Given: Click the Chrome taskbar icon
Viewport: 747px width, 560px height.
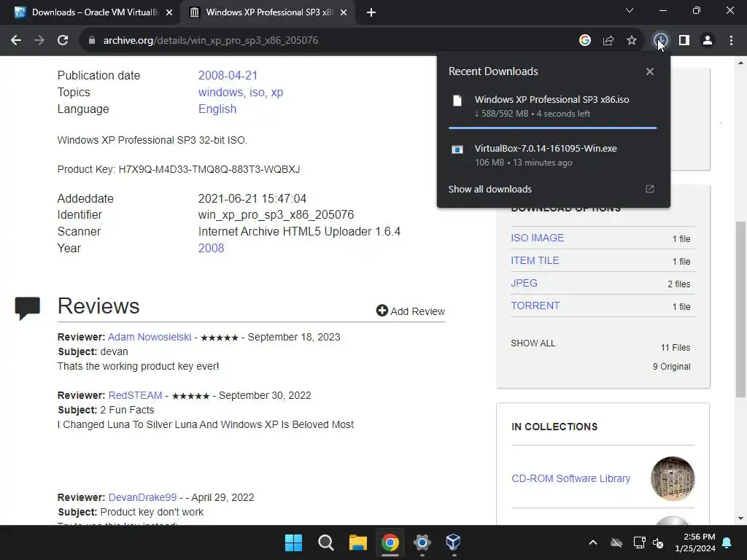Looking at the screenshot, I should pyautogui.click(x=390, y=542).
